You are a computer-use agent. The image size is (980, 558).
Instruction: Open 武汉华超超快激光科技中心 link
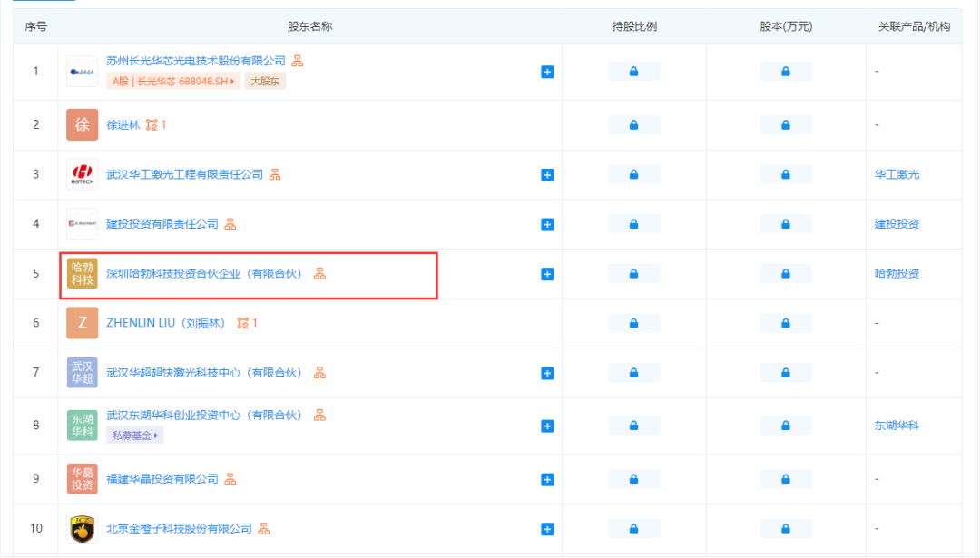[204, 373]
